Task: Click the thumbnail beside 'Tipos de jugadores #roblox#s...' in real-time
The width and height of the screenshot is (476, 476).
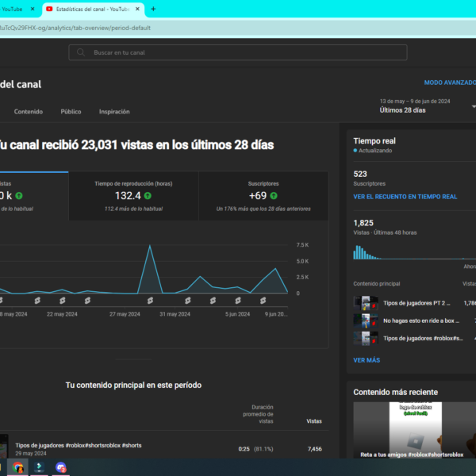Action: tap(366, 339)
